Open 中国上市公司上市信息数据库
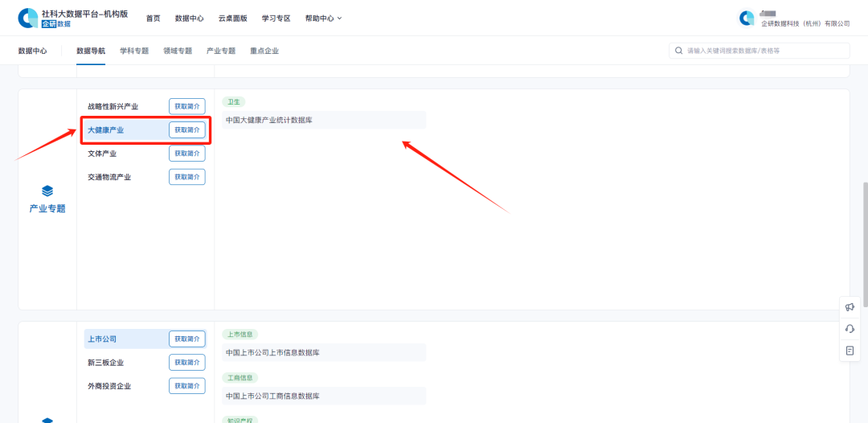Image resolution: width=868 pixels, height=423 pixels. point(324,353)
